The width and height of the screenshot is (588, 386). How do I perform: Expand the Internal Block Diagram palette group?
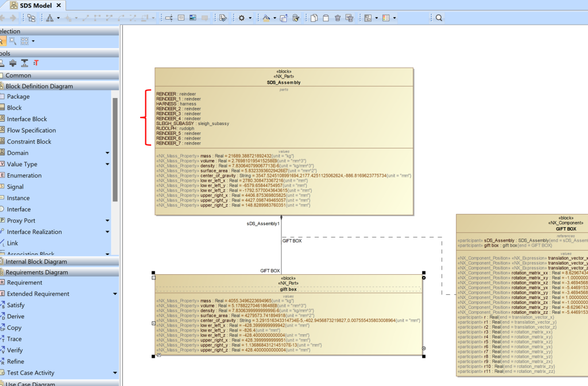60,262
